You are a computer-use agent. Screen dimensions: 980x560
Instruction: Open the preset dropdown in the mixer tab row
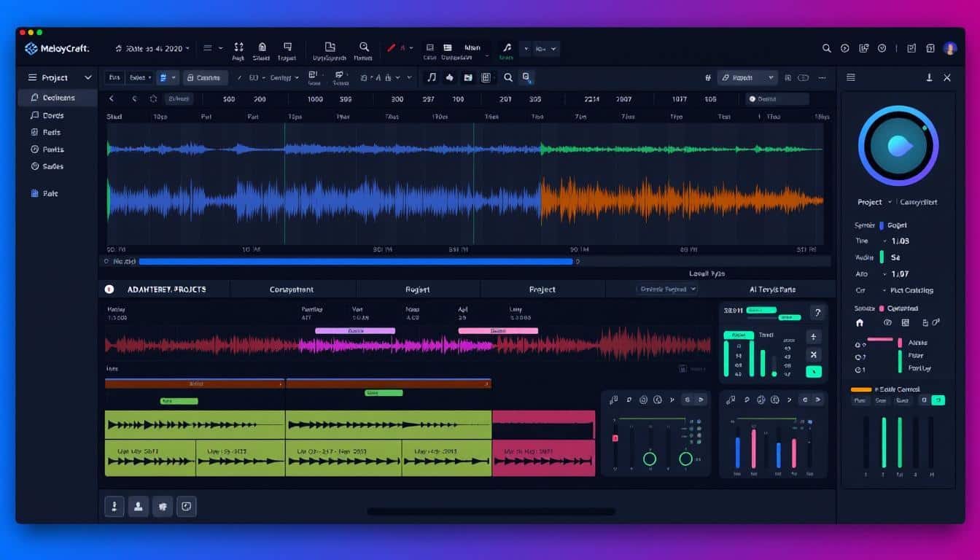point(664,289)
